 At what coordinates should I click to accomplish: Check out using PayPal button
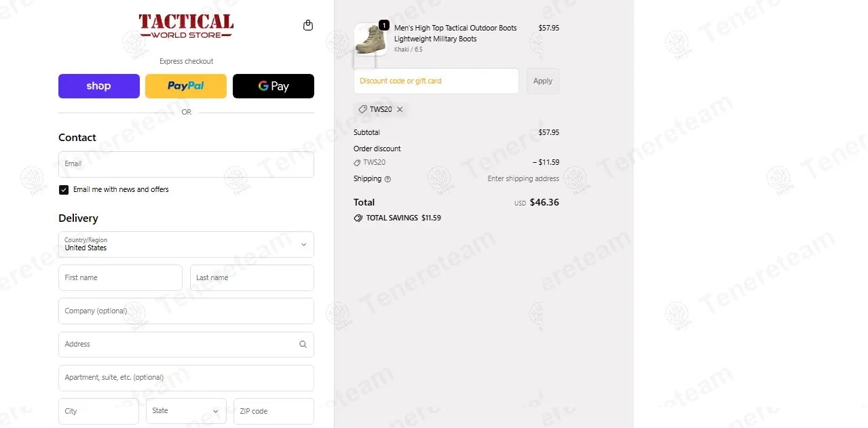[186, 86]
